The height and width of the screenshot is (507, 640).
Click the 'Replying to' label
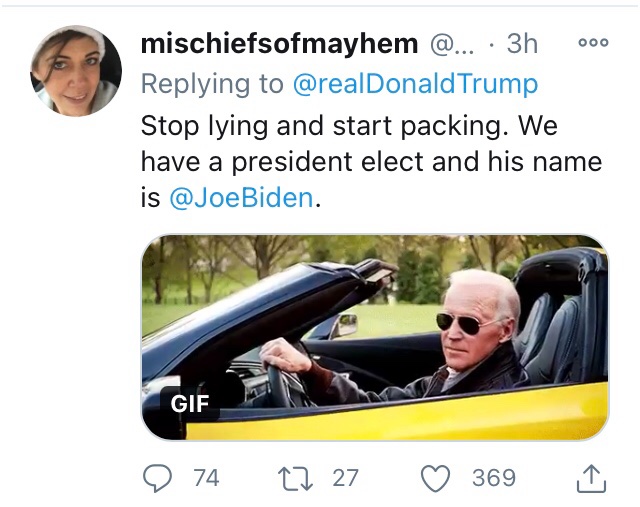tap(212, 84)
